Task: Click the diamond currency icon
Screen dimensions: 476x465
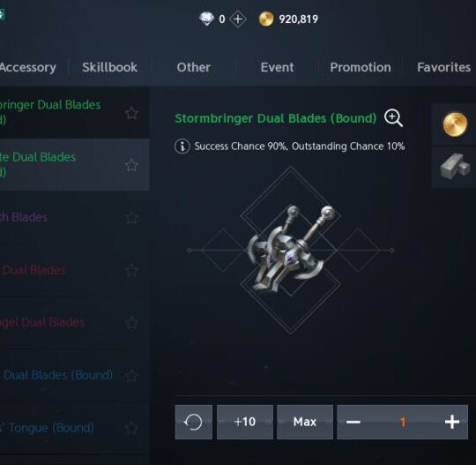Action: [207, 19]
